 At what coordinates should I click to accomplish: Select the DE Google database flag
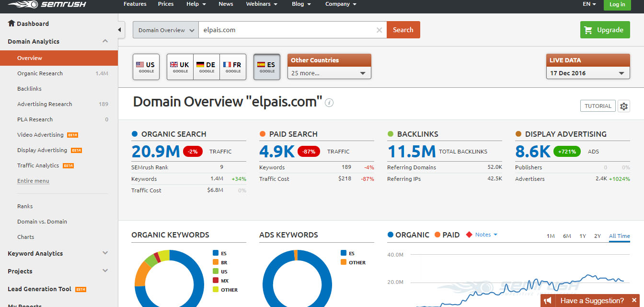tap(207, 67)
